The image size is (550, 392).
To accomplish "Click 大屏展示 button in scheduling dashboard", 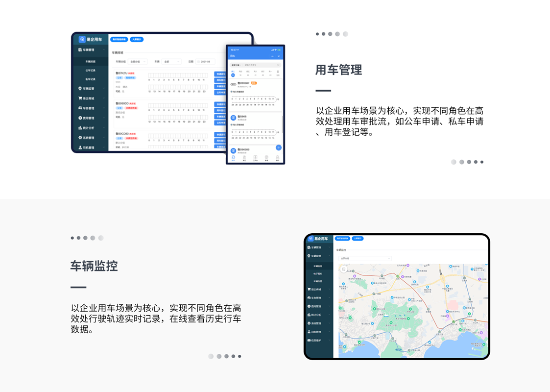I will [137, 39].
